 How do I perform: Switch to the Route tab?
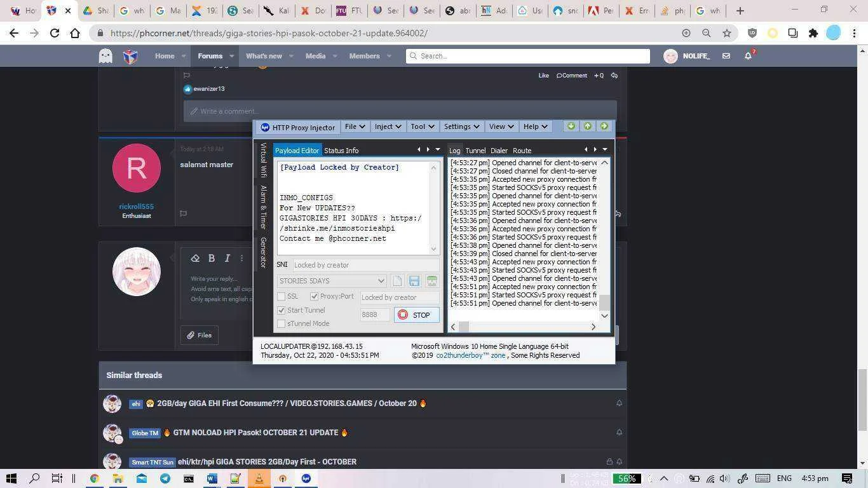click(522, 151)
